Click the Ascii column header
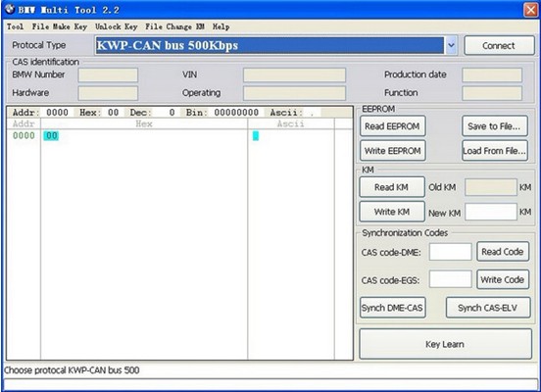541x392 pixels. point(290,123)
